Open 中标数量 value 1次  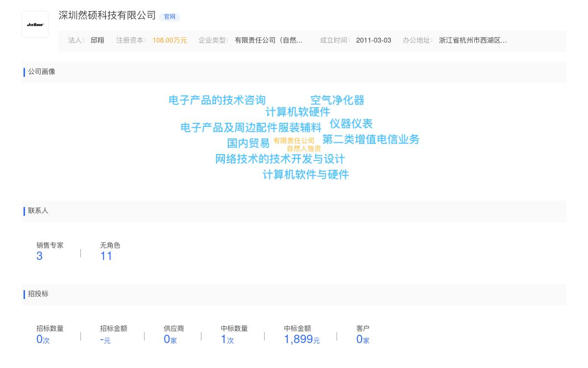[x=227, y=339]
